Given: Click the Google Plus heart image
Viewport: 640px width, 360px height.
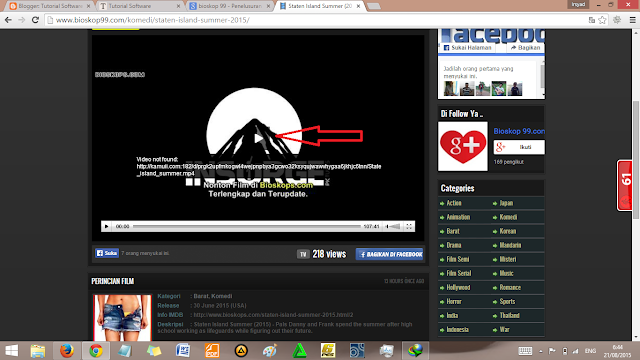Looking at the screenshot, I should [x=463, y=146].
